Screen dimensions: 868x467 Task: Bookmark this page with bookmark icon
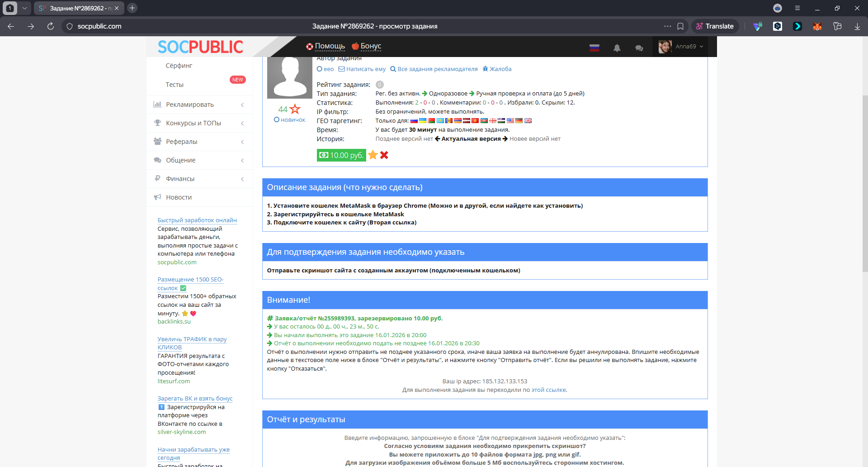tap(680, 26)
